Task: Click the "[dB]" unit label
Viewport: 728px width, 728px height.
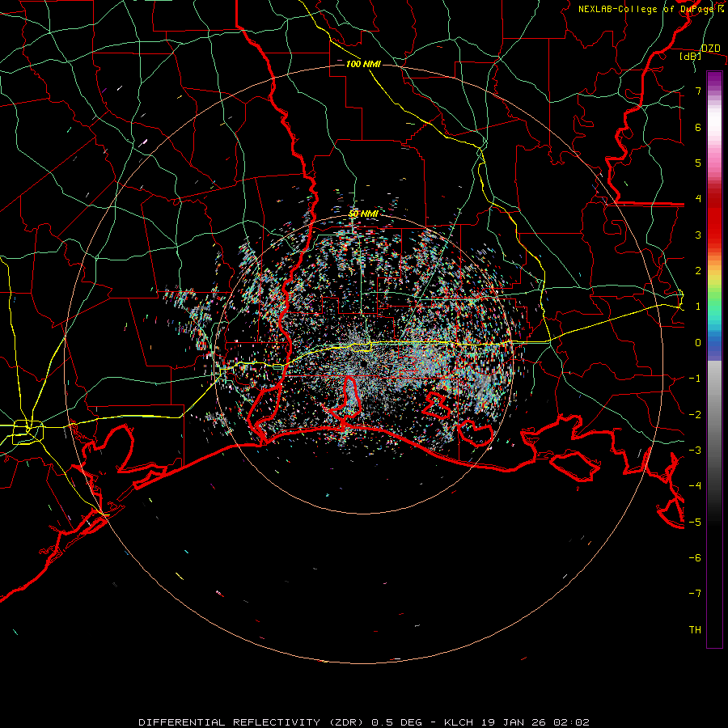Action: tap(691, 56)
